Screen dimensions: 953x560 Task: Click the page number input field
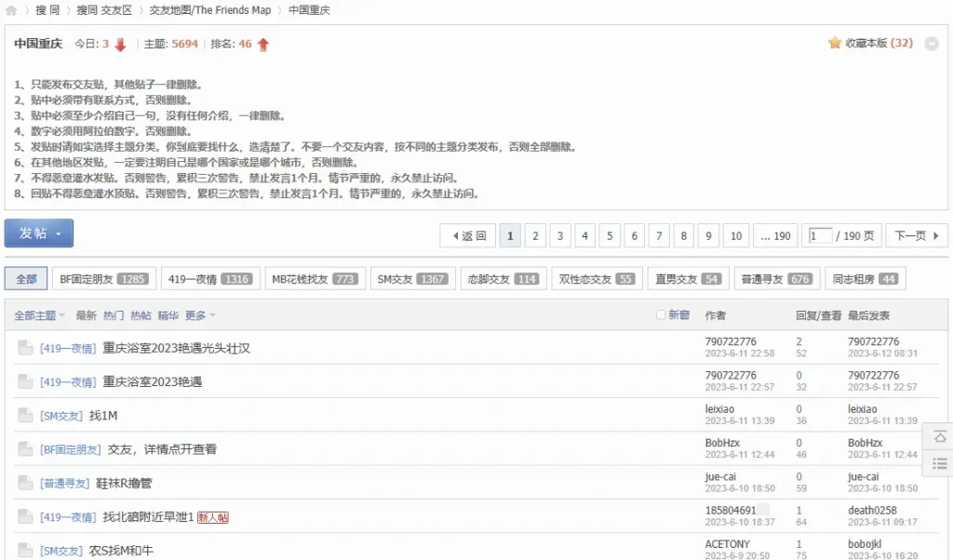(820, 236)
